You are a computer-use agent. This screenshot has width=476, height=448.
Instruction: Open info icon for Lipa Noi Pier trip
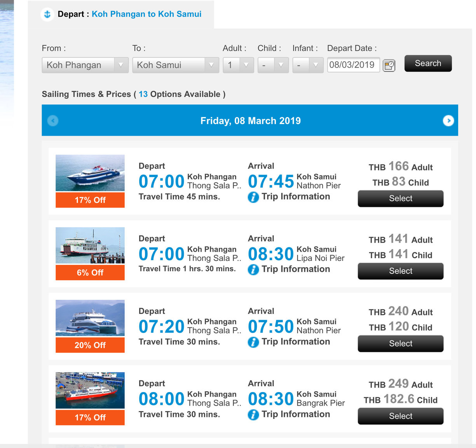point(253,269)
